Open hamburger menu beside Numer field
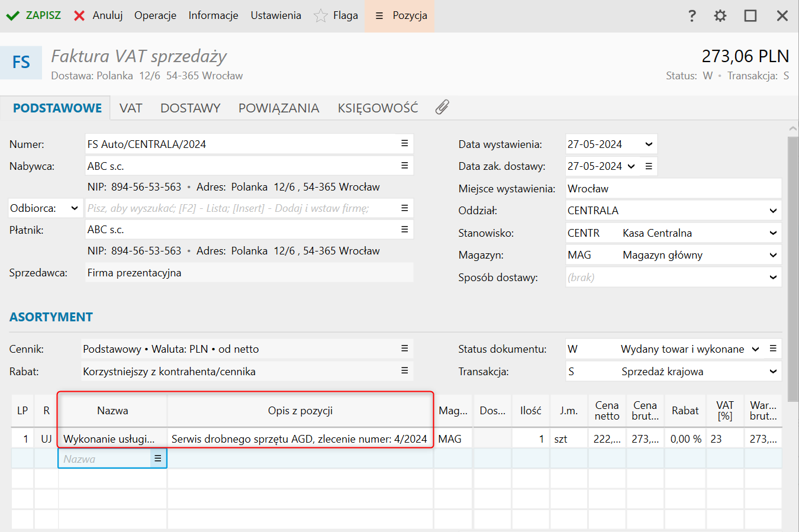Screen dimensions: 799x532 tap(405, 144)
